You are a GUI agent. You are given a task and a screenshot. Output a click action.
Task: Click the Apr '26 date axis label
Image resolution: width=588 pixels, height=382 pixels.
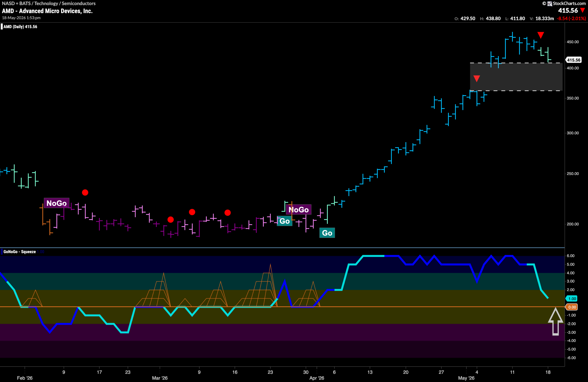point(317,378)
